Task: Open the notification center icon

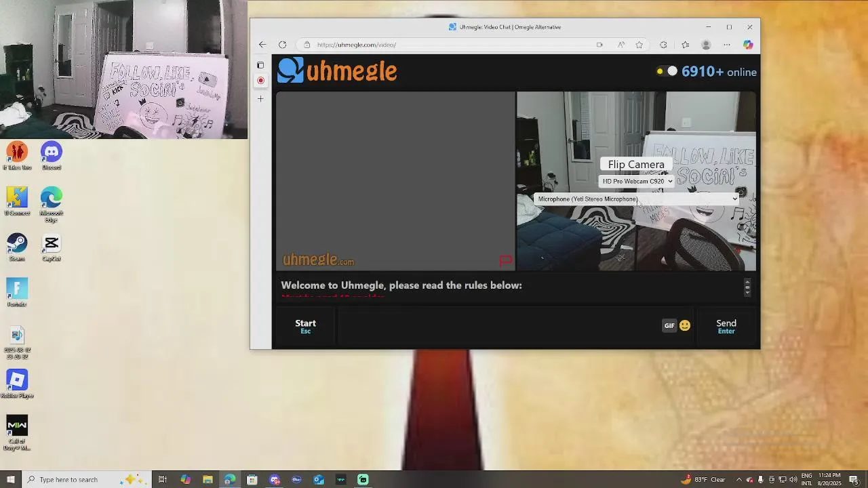Action: (854, 479)
